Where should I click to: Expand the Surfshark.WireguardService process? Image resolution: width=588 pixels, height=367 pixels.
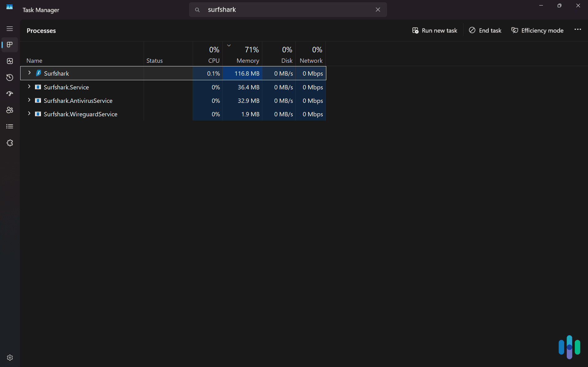[x=29, y=114]
